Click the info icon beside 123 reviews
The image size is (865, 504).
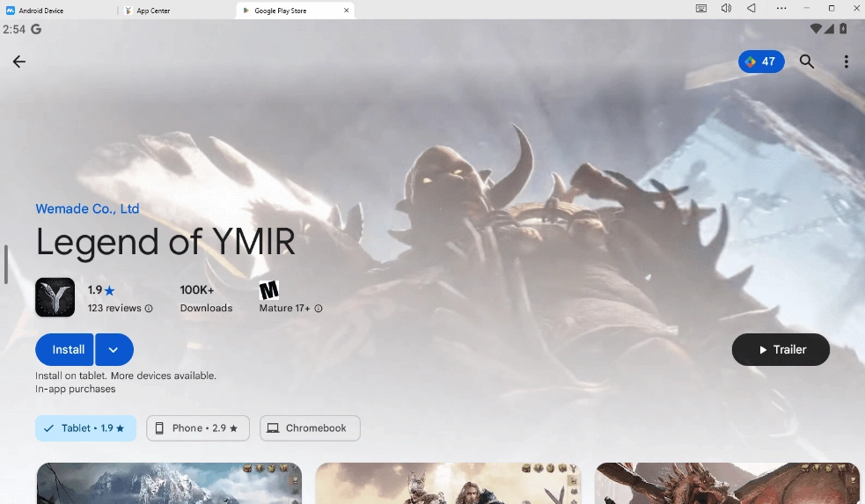click(x=149, y=308)
